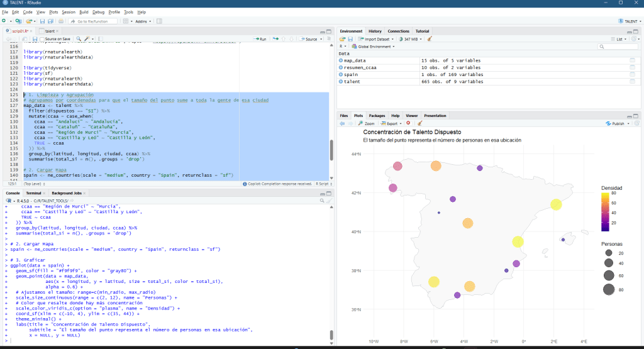The width and height of the screenshot is (644, 349).
Task: Click the save workspace icon in Environment pane
Action: coord(350,39)
